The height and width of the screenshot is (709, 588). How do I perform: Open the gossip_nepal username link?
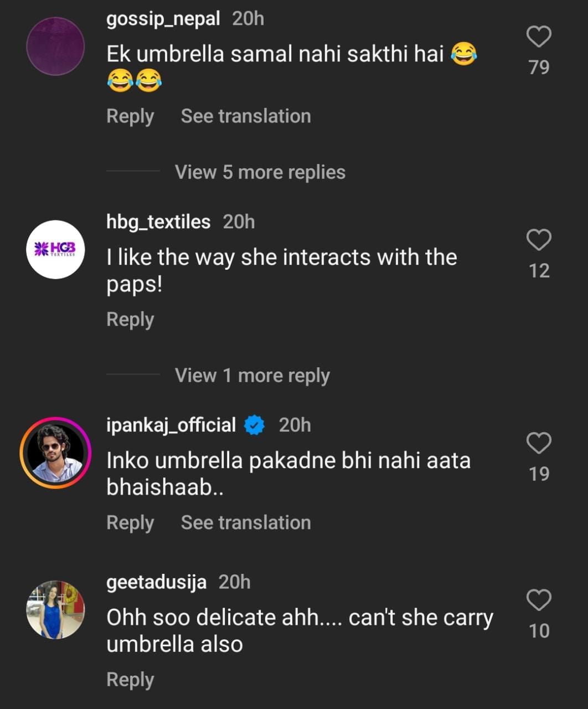[x=163, y=19]
